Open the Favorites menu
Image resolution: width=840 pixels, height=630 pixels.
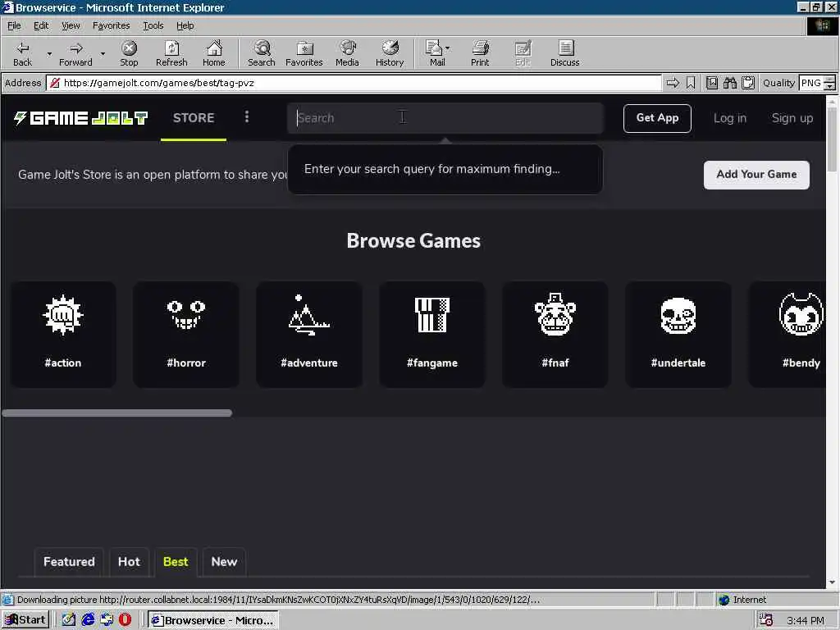(111, 25)
